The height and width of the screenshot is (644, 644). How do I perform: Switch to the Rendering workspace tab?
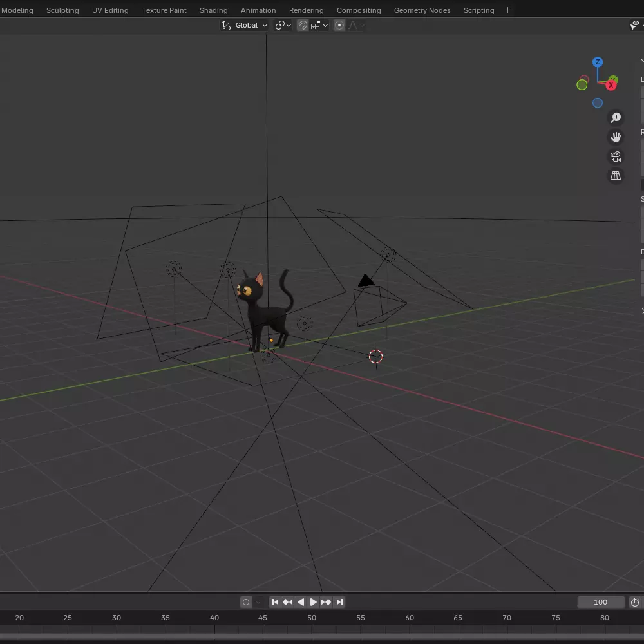307,10
